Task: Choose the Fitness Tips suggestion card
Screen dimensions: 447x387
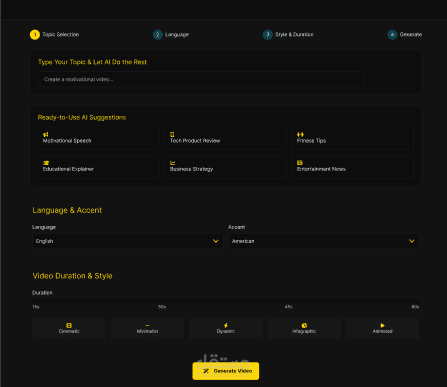Action: pyautogui.click(x=353, y=138)
